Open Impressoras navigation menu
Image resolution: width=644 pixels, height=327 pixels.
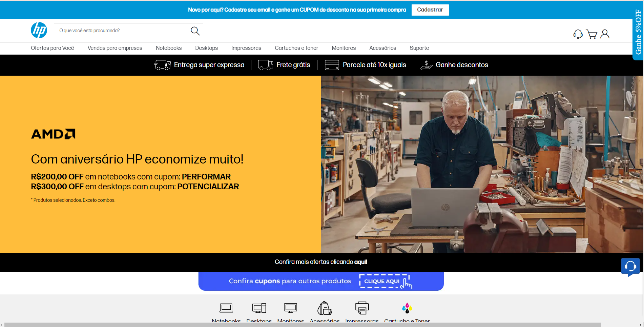pyautogui.click(x=246, y=48)
